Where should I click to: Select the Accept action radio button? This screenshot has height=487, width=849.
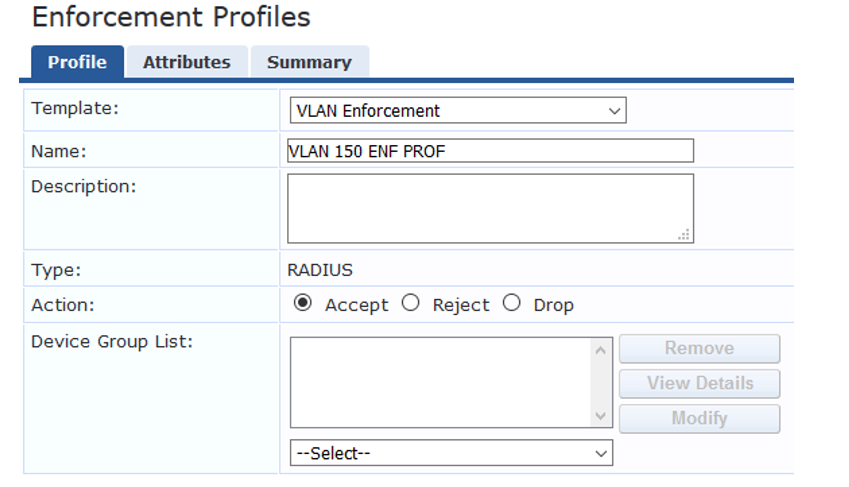[303, 304]
